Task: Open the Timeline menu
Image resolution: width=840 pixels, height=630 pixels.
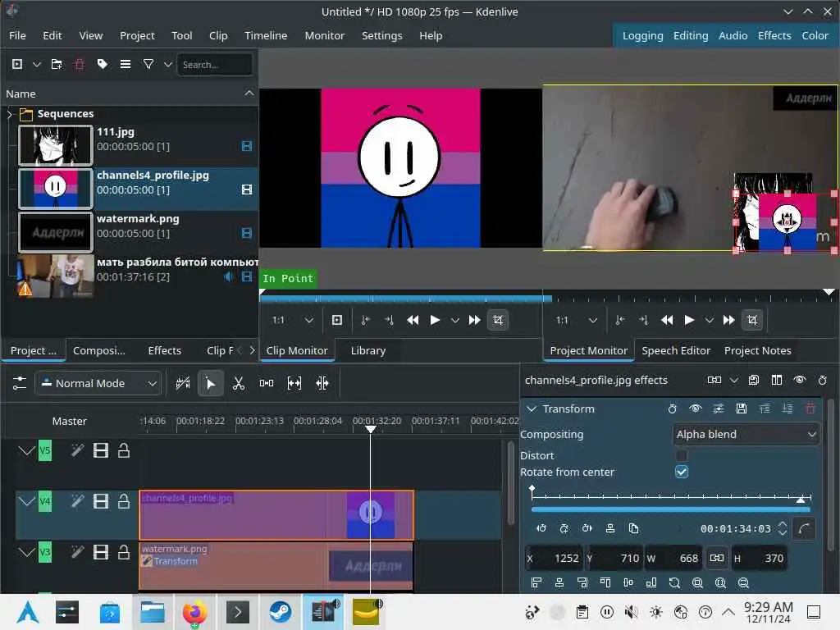Action: point(266,35)
